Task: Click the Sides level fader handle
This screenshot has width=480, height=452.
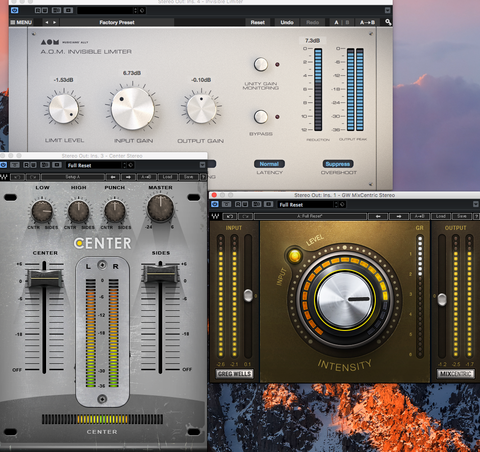Action: click(x=160, y=273)
